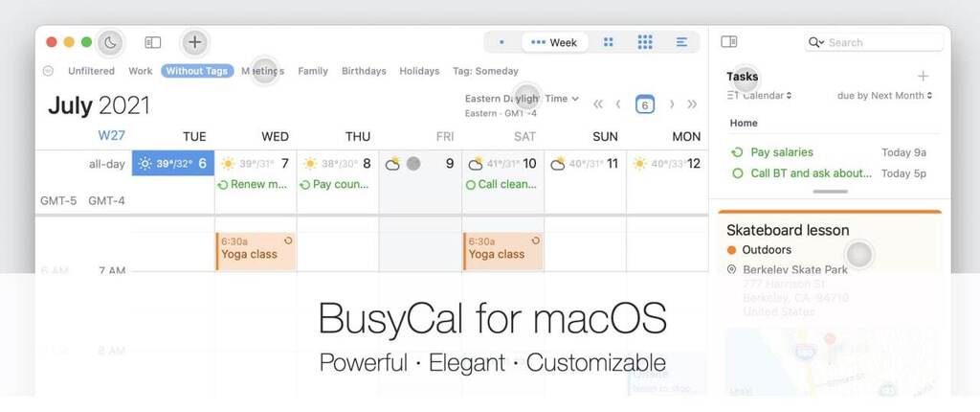Check off Pay coun... task on Thursday

pos(305,185)
